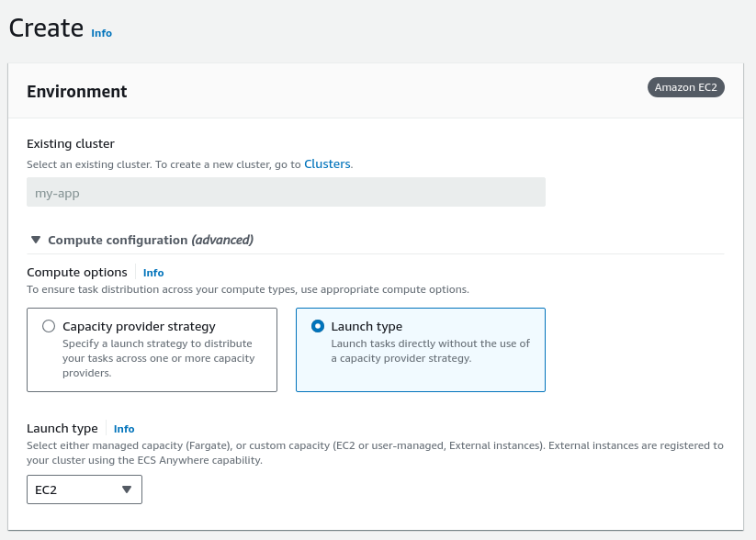
Task: Click the Info link beside Create heading
Action: 101,33
